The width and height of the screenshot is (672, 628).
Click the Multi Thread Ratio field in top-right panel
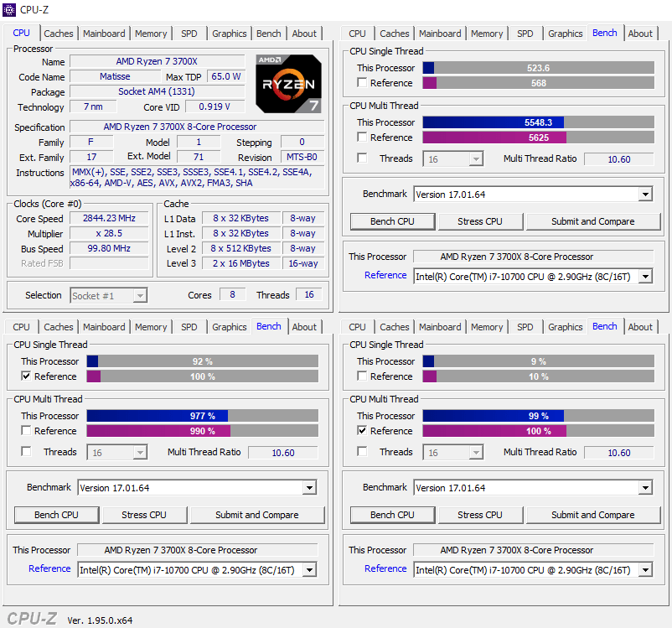point(619,159)
